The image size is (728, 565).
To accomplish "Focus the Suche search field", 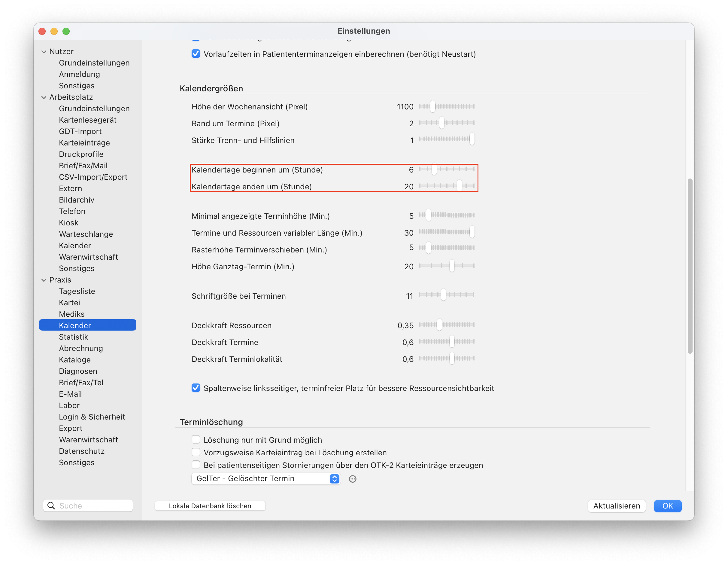I will 88,505.
